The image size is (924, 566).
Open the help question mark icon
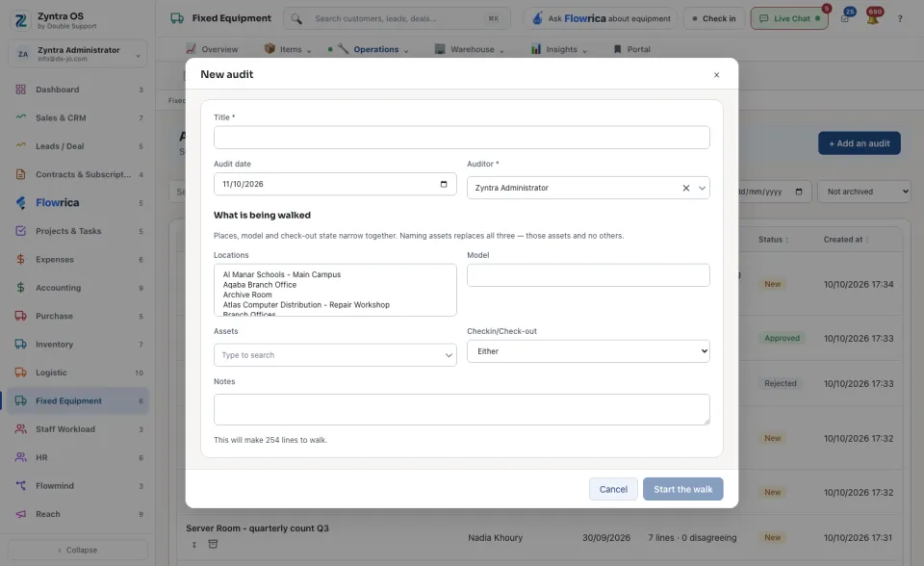900,19
